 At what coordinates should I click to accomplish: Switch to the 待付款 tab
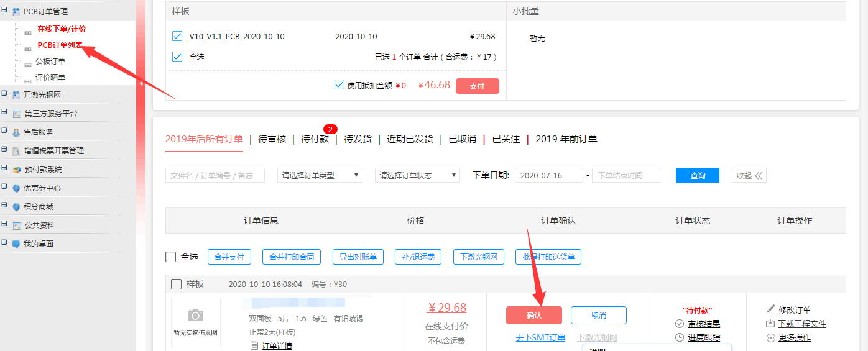(x=315, y=139)
